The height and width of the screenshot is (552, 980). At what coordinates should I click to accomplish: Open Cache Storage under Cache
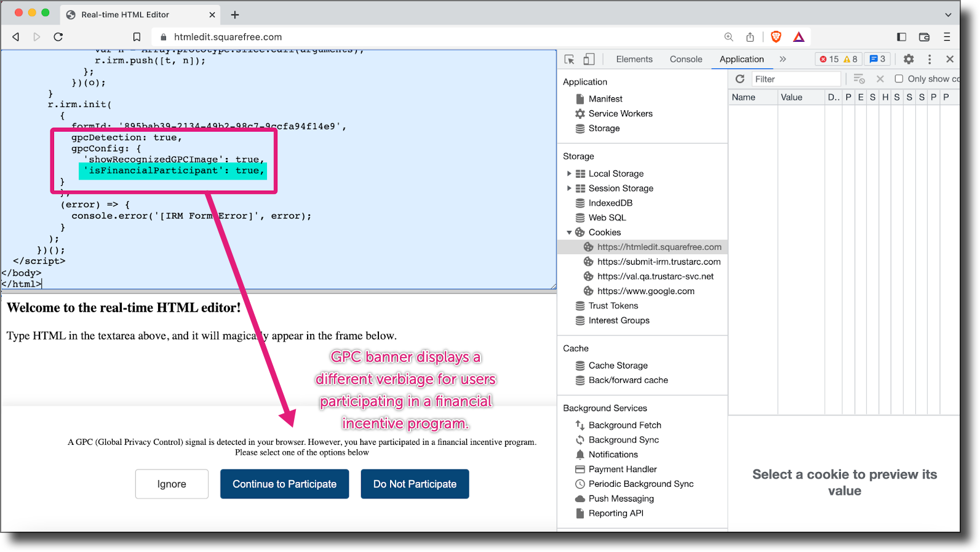pyautogui.click(x=618, y=366)
